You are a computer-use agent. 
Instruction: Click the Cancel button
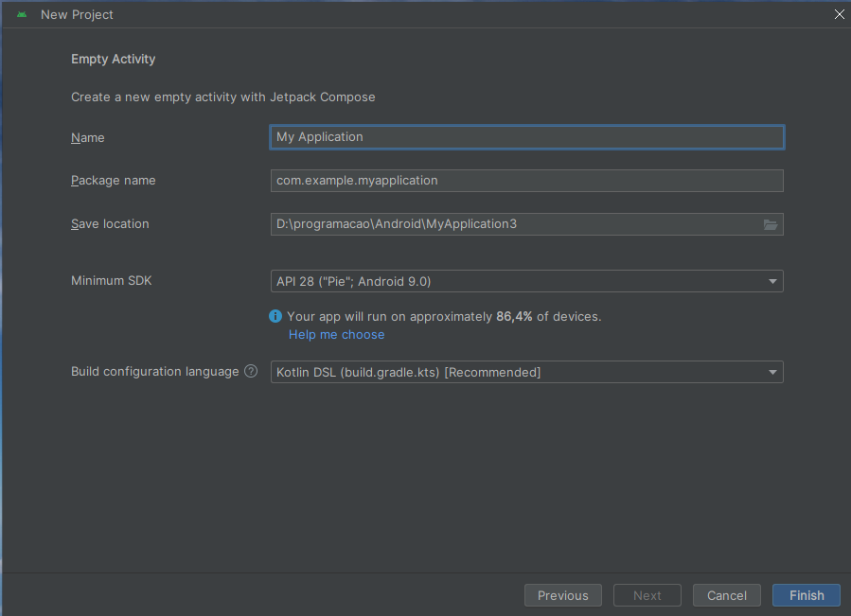tap(727, 595)
